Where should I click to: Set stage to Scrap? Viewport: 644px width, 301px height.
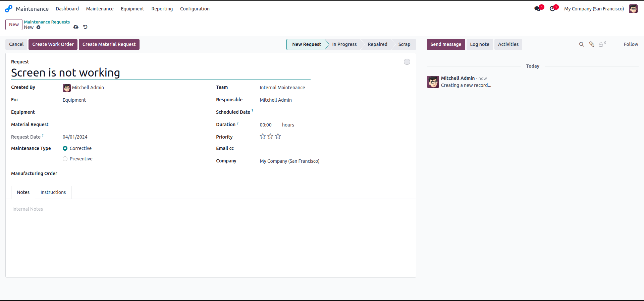point(404,44)
